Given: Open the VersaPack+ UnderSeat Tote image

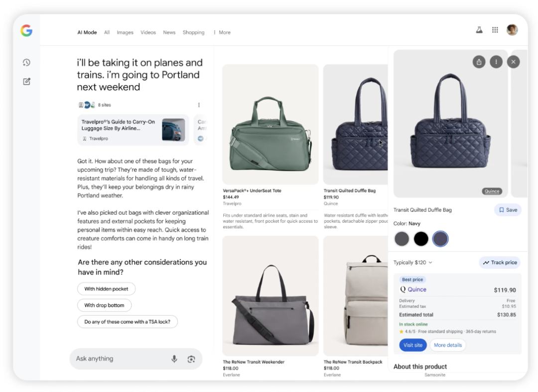Looking at the screenshot, I should [x=270, y=125].
